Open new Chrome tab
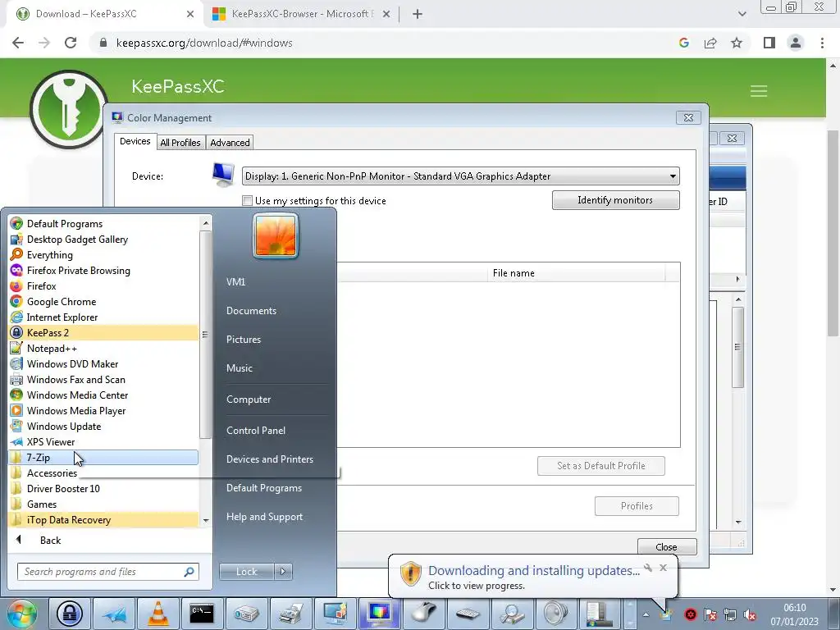 pyautogui.click(x=418, y=14)
